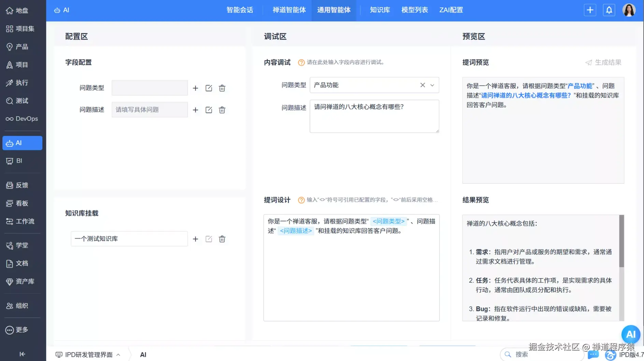This screenshot has height=361, width=644.
Task: Click the plus icon in the top bar
Action: (x=590, y=10)
